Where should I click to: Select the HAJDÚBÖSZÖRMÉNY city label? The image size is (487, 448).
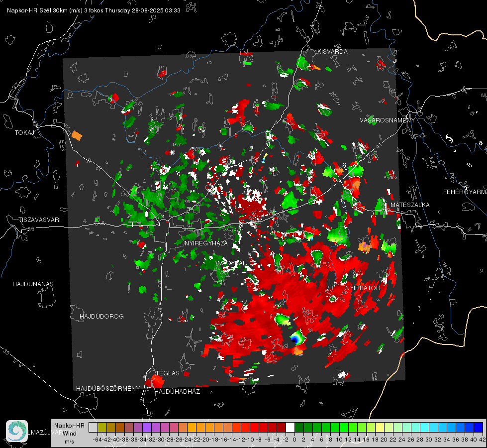click(108, 389)
